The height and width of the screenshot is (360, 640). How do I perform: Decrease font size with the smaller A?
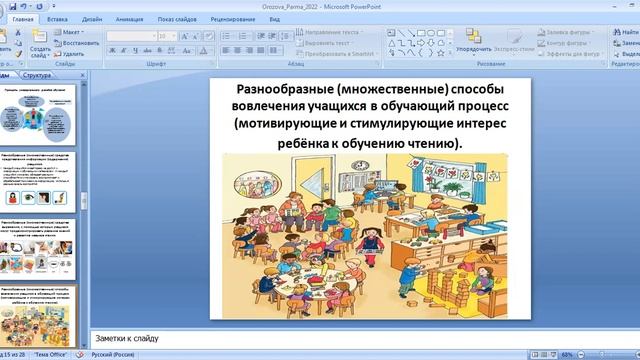pos(196,36)
